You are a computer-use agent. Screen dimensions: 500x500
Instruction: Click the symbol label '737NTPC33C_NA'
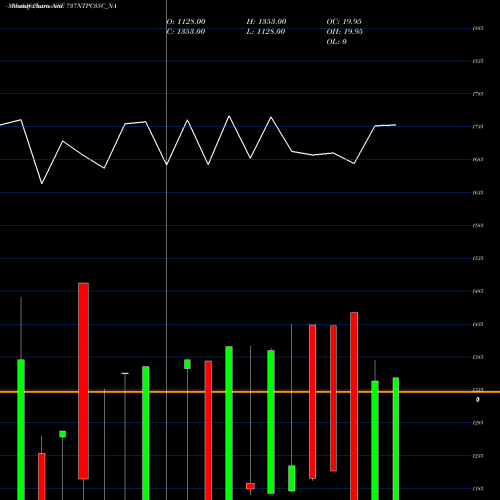click(x=91, y=6)
